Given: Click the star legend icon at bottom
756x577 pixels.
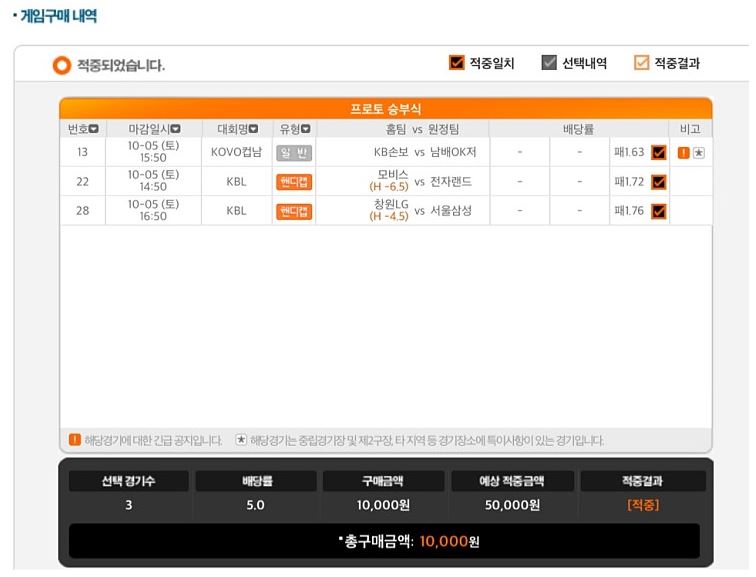Looking at the screenshot, I should point(241,440).
